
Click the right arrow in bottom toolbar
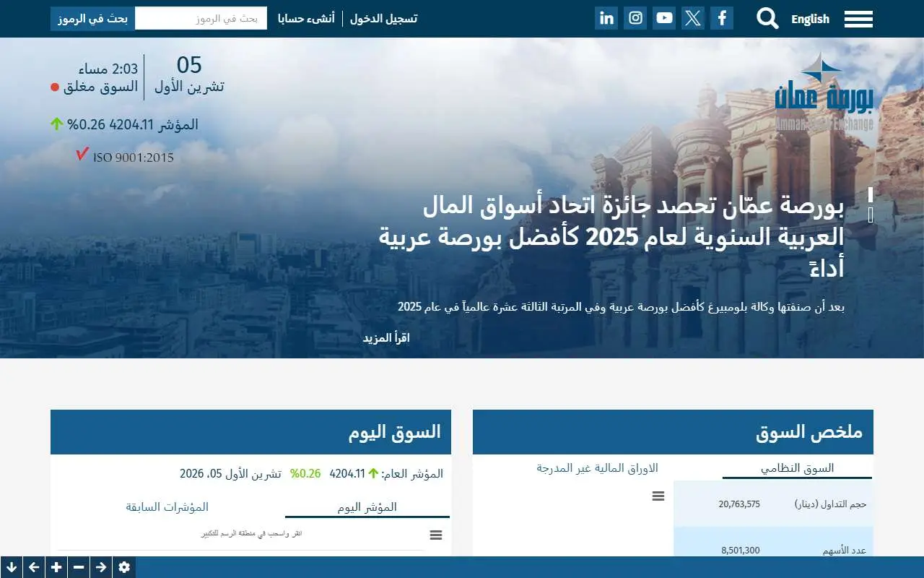101,567
